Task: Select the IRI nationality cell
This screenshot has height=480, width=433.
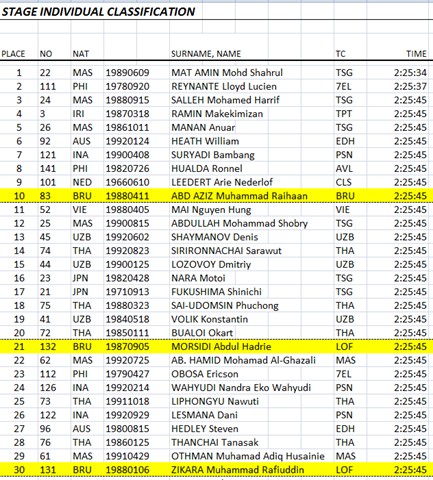Action: tap(78, 114)
